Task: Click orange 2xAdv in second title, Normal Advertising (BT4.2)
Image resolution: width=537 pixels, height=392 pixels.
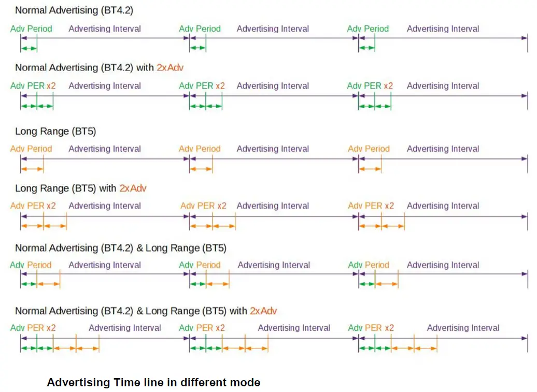Action: (x=170, y=68)
